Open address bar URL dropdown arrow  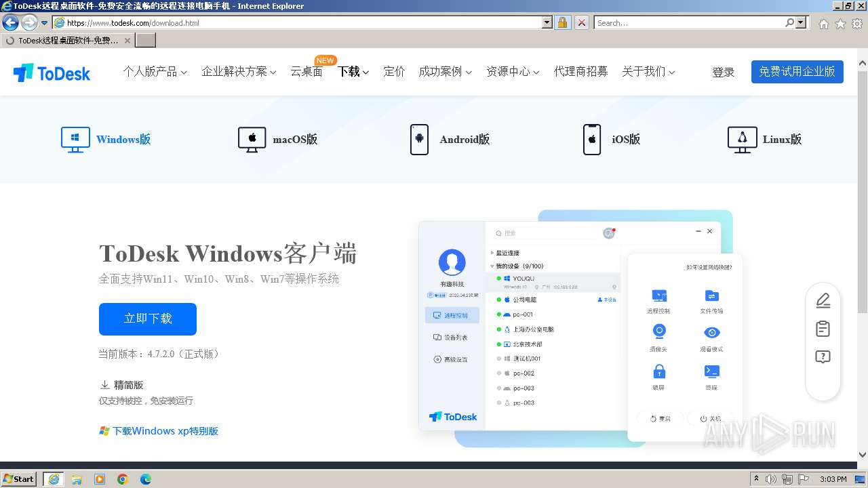point(547,22)
